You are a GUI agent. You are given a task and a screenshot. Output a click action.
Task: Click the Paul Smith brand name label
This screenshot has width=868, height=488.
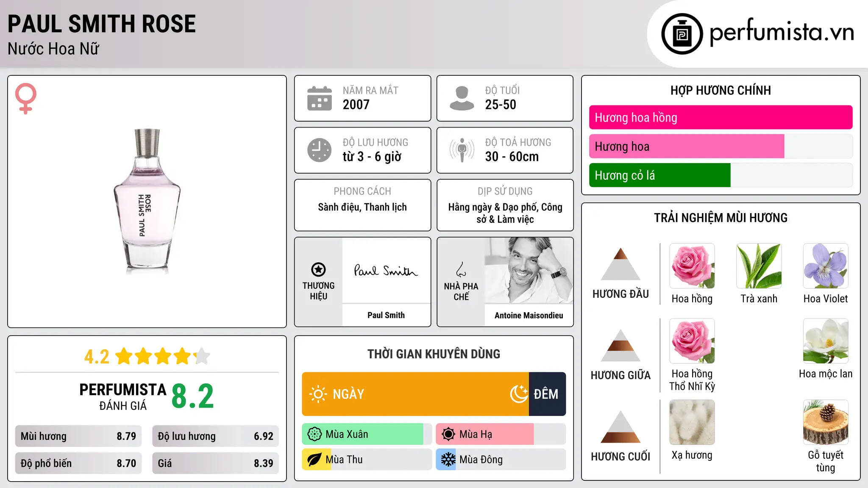(386, 315)
